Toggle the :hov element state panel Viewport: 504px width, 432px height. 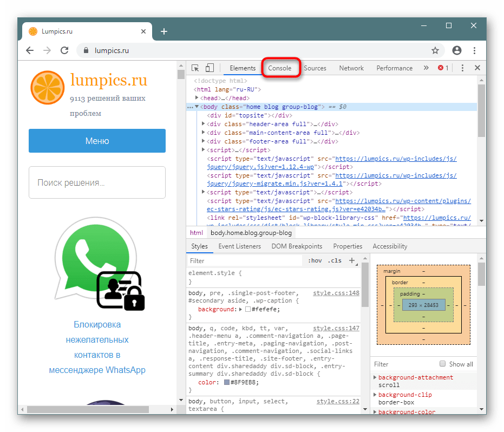pyautogui.click(x=315, y=261)
